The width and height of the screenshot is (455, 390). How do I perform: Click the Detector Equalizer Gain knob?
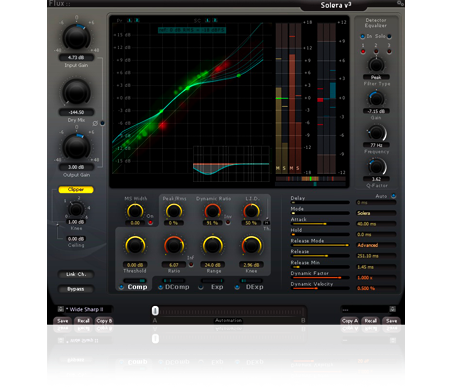coord(376,99)
